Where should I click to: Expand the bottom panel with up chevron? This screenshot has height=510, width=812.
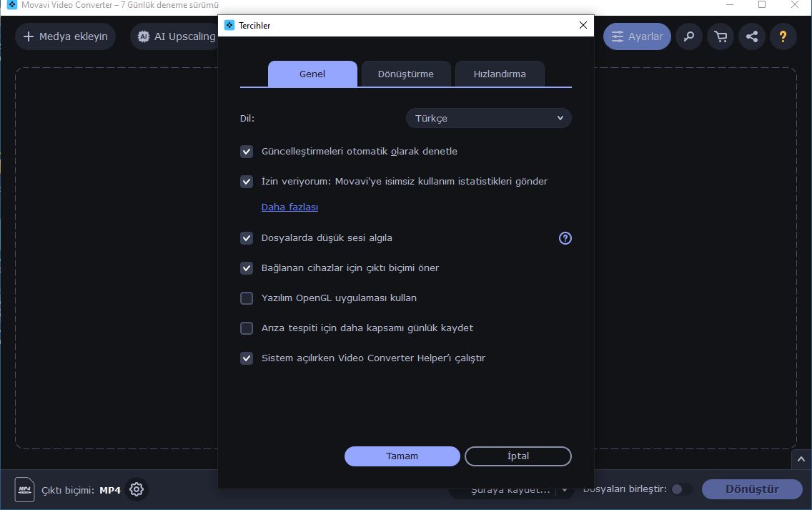click(x=801, y=459)
